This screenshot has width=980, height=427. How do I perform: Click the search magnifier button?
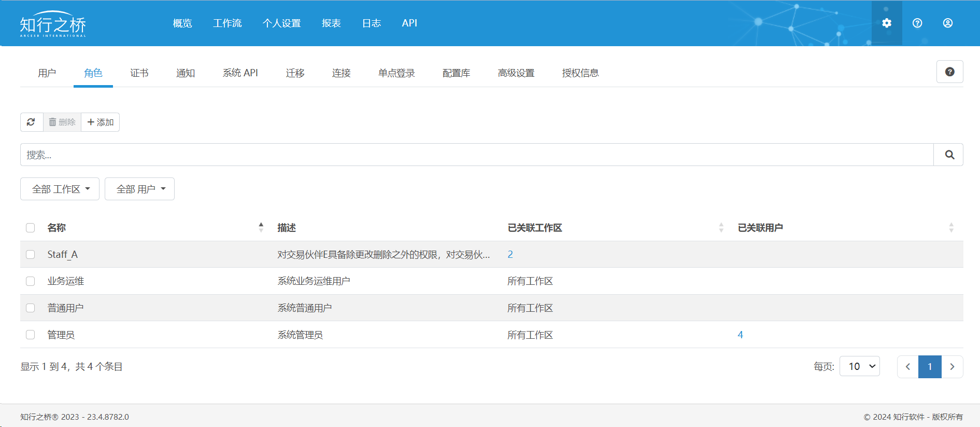[949, 155]
